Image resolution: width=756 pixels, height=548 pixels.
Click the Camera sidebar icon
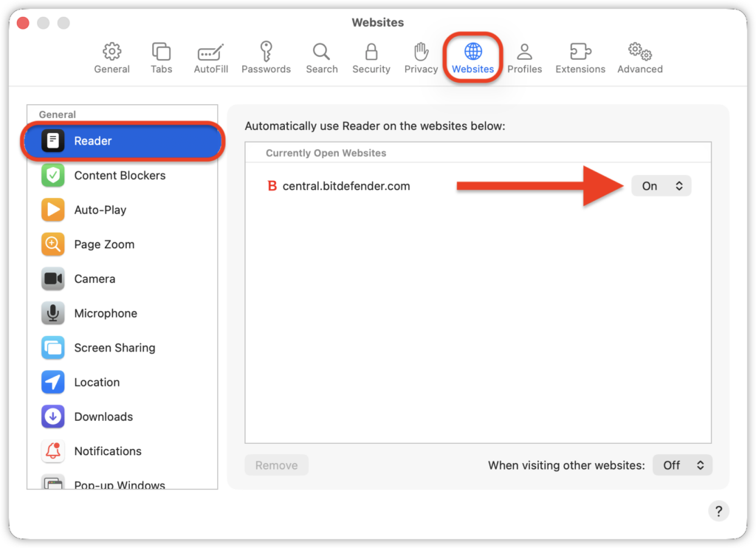click(x=53, y=279)
